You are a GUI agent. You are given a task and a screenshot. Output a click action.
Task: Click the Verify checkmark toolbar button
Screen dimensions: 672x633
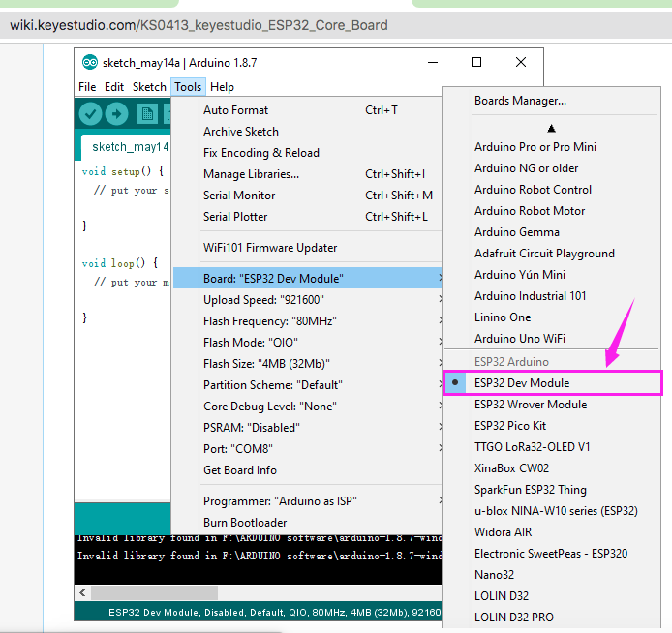(x=90, y=114)
